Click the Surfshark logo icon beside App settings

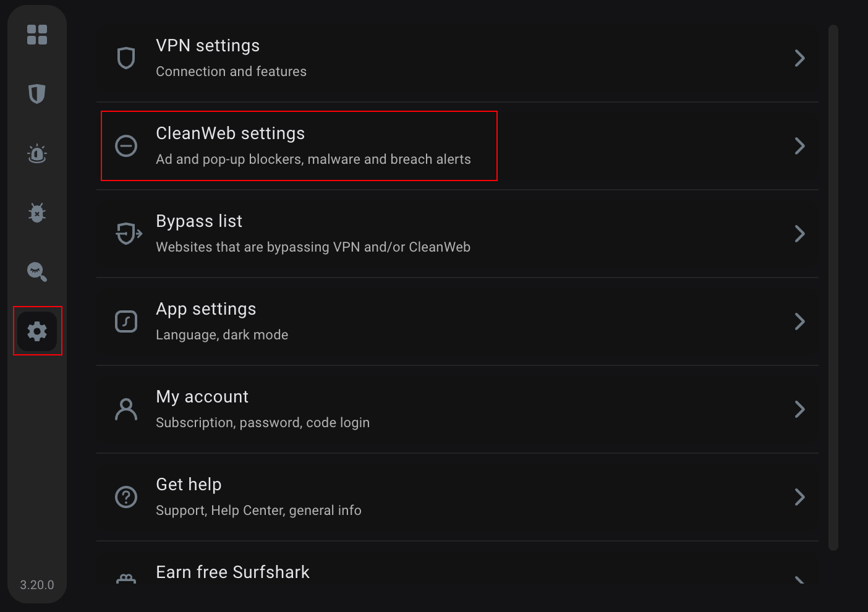(x=126, y=321)
